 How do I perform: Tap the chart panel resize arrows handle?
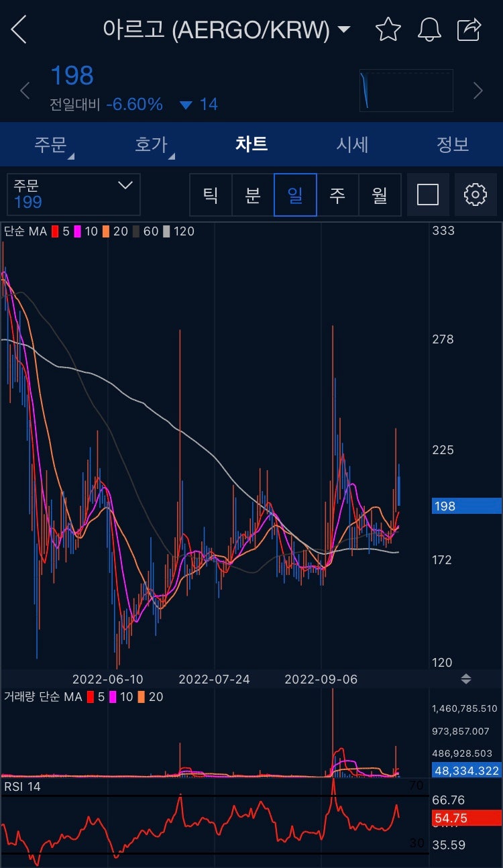pyautogui.click(x=466, y=679)
